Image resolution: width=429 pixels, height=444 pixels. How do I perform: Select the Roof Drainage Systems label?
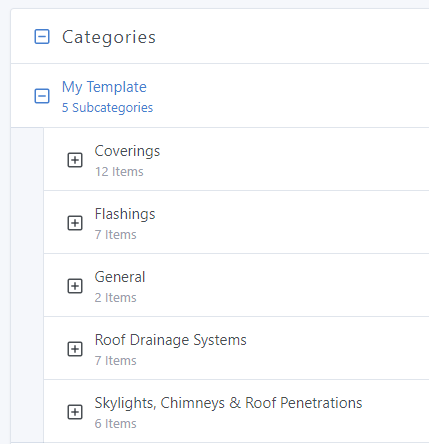click(x=171, y=340)
